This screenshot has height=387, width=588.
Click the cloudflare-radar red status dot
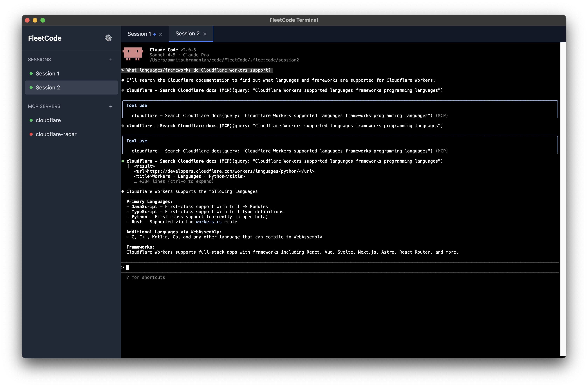(31, 134)
